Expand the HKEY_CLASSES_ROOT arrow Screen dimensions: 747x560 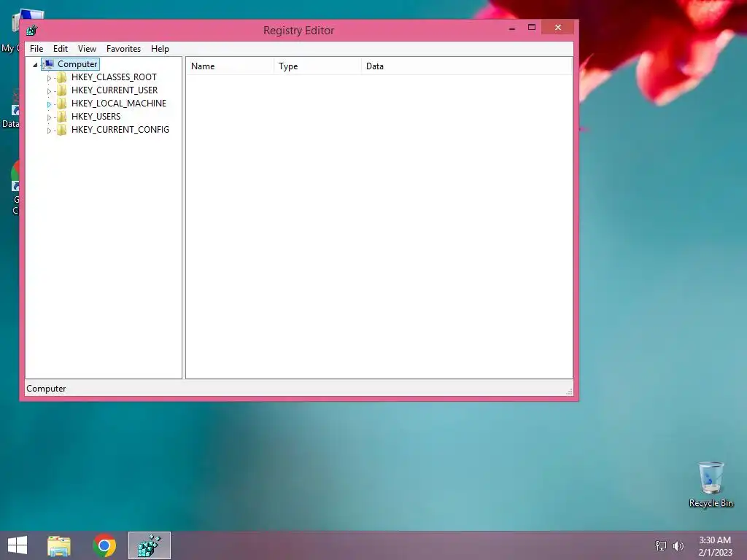49,77
